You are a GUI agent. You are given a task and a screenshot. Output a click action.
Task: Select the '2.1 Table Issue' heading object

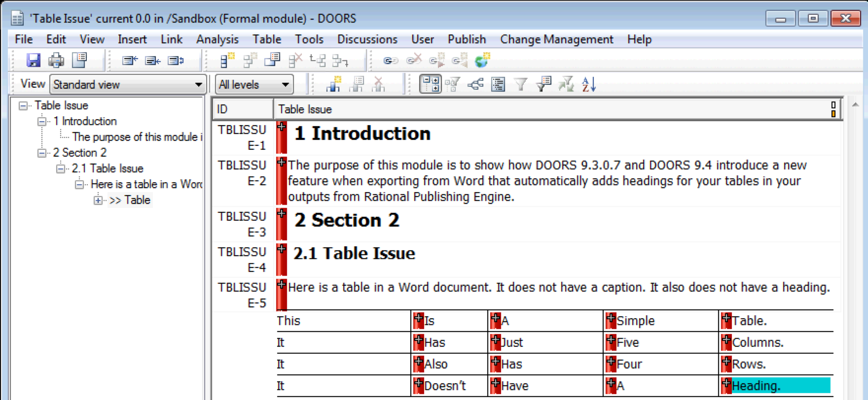(x=354, y=253)
